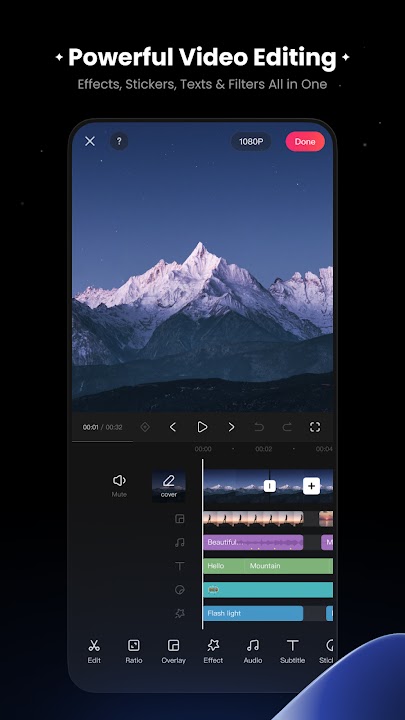
Task: Open the Sticker tool
Action: click(327, 651)
